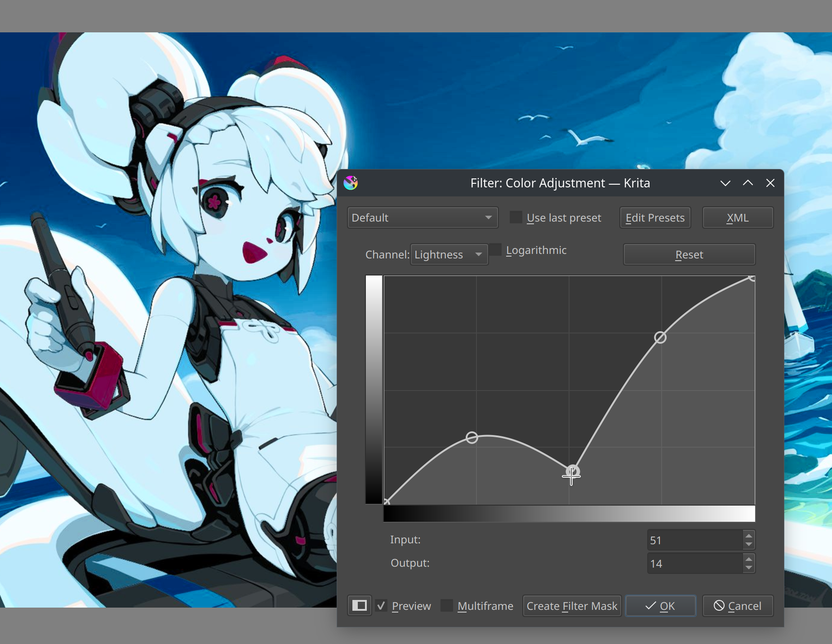
Task: Open the Channel dropdown showing Lightness
Action: [x=449, y=254]
